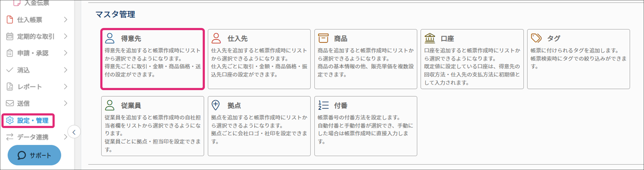644x170 pixels.
Task: Open the サポート chat button
Action: [34, 155]
